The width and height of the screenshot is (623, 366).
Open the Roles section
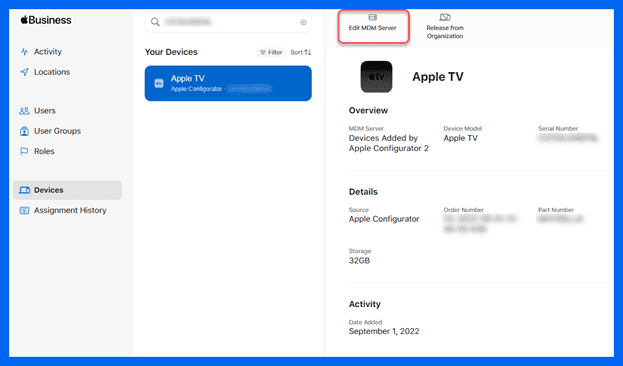pyautogui.click(x=44, y=151)
